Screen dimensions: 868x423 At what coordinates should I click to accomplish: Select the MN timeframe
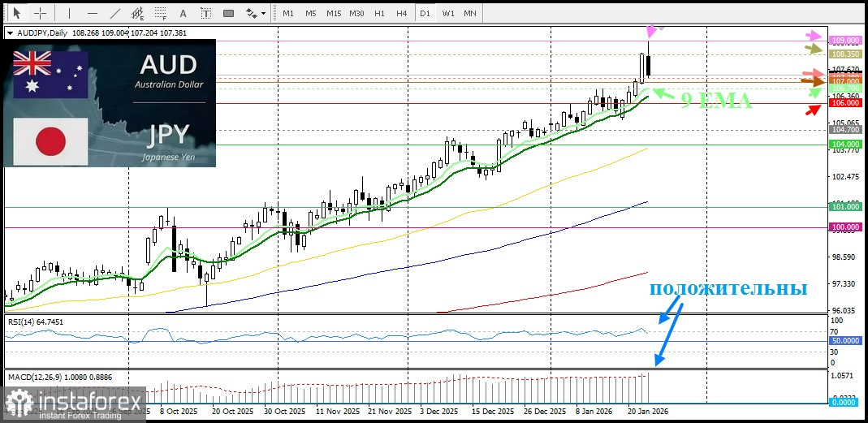click(x=470, y=13)
